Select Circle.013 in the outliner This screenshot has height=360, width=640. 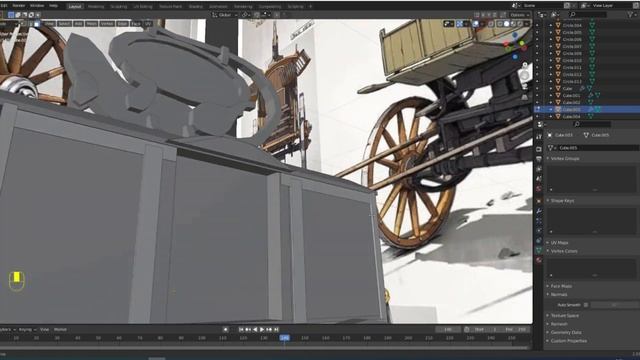tap(572, 81)
